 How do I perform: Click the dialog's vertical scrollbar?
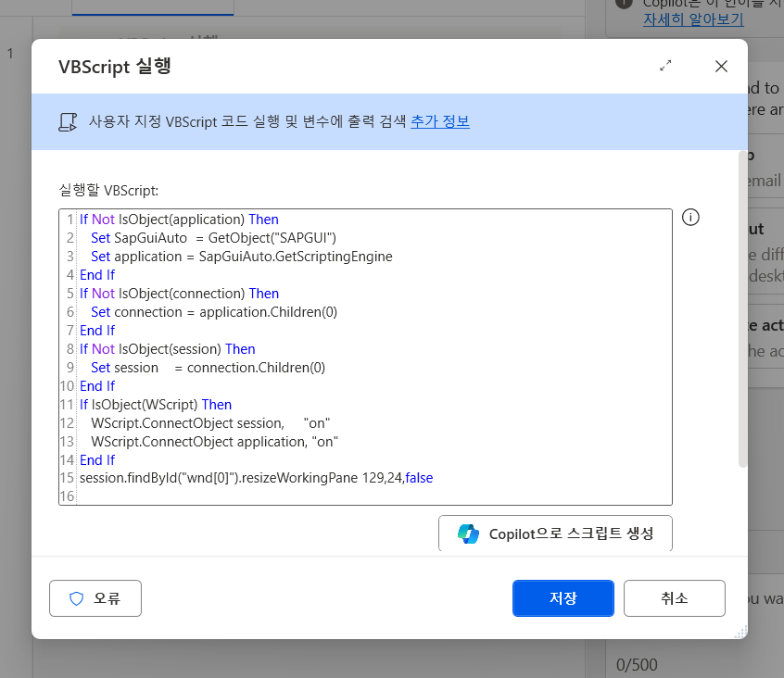pyautogui.click(x=742, y=308)
